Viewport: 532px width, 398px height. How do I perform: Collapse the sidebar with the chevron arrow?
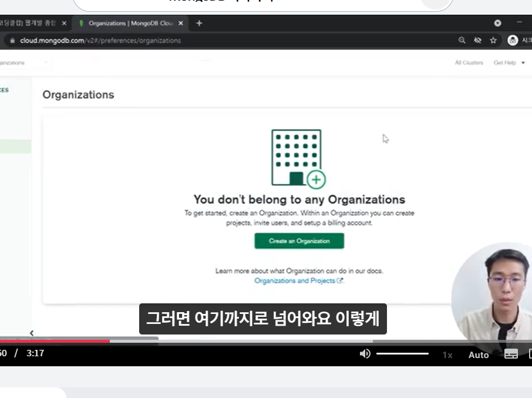[32, 333]
